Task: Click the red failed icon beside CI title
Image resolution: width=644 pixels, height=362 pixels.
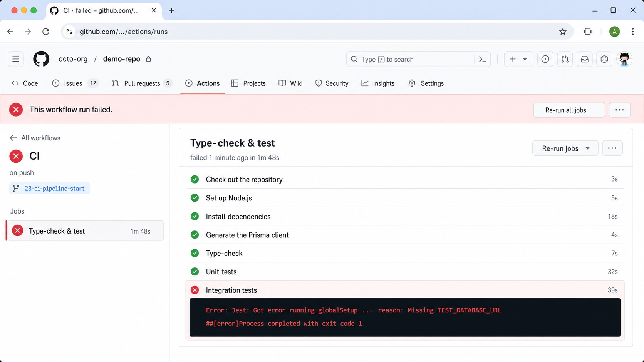Action: click(x=16, y=156)
